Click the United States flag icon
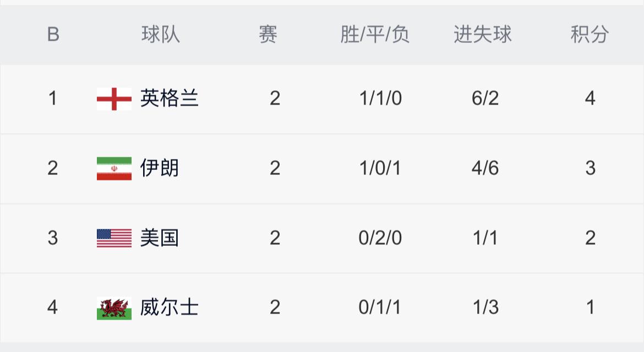This screenshot has height=352, width=644. pos(114,238)
